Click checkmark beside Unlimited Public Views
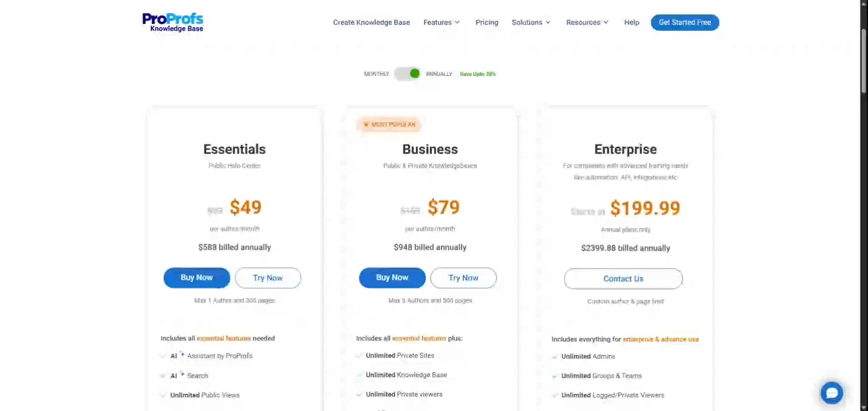The image size is (868, 411). (x=163, y=395)
